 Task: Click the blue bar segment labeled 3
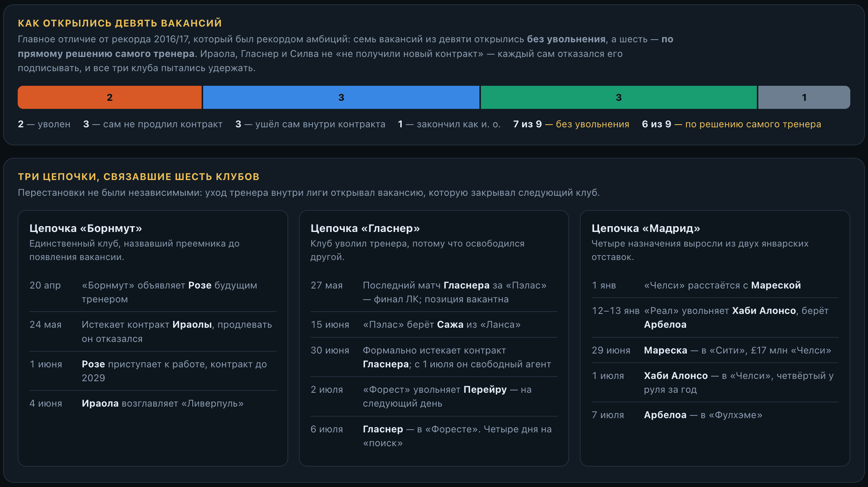click(x=341, y=97)
